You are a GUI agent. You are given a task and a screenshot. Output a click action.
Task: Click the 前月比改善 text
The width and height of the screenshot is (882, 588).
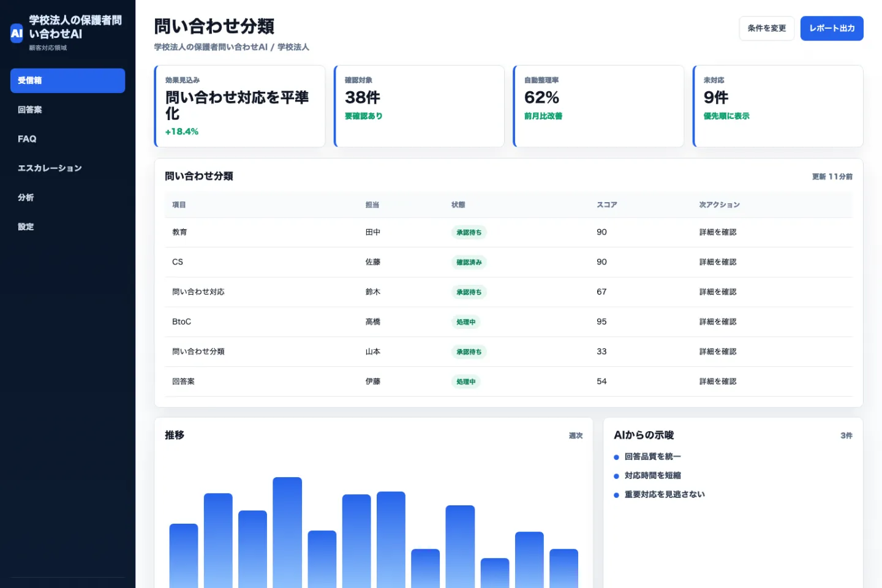pyautogui.click(x=543, y=116)
